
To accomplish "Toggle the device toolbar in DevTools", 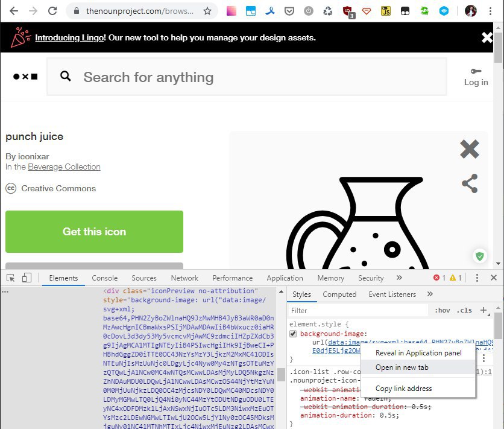I will 27,278.
